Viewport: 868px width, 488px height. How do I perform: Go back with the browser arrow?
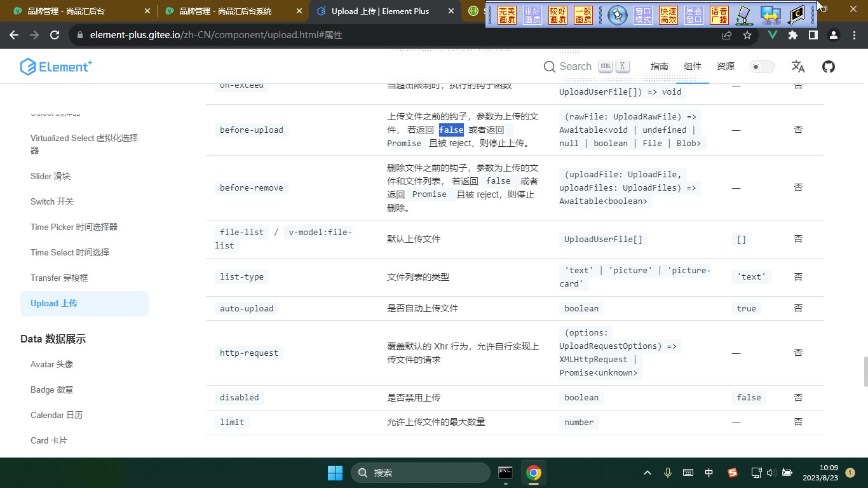click(14, 35)
